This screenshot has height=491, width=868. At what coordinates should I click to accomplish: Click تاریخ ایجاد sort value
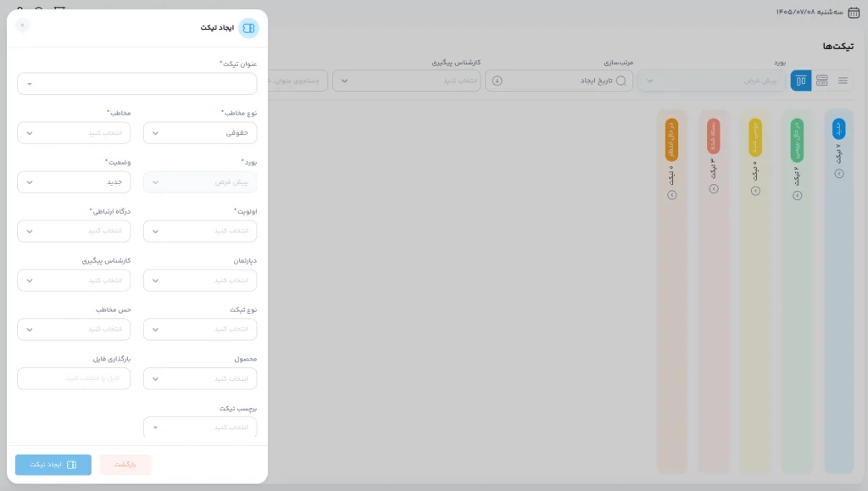pos(596,81)
